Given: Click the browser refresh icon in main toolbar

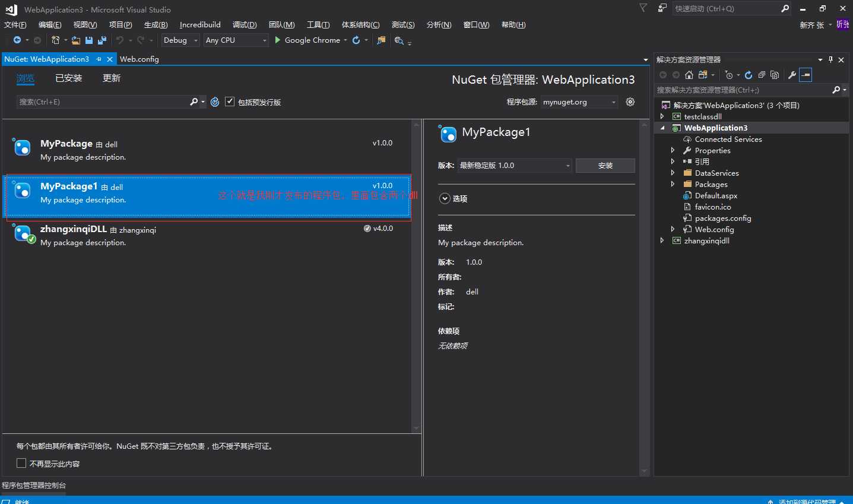Looking at the screenshot, I should (x=356, y=40).
